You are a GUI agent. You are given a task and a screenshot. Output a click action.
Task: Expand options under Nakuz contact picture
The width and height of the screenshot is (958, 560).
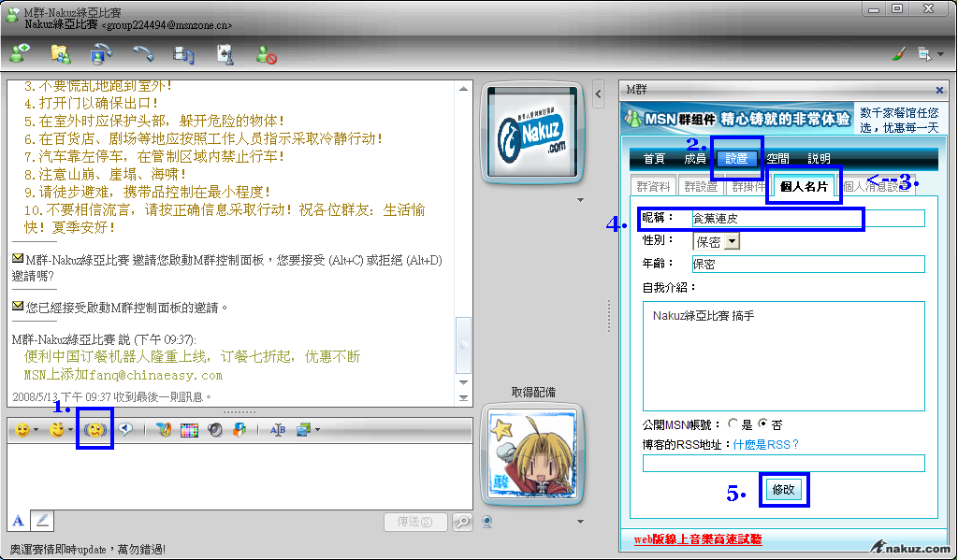tap(580, 200)
